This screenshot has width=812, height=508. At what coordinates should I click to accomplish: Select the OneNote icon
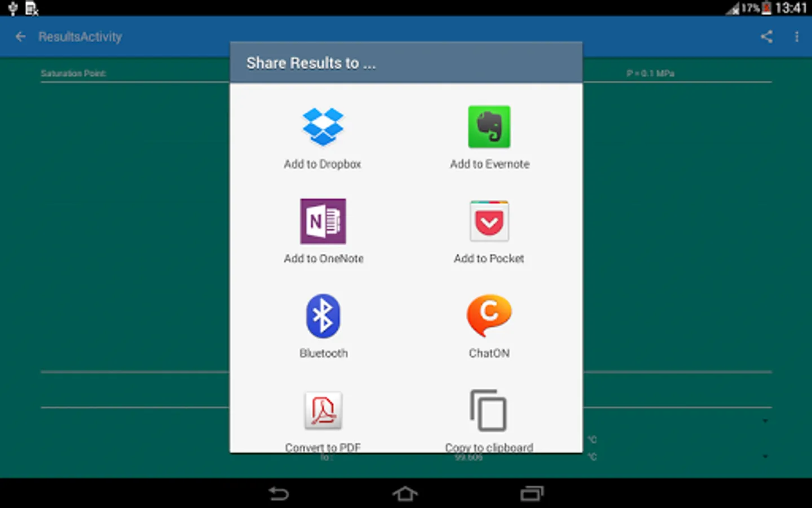[x=323, y=221]
